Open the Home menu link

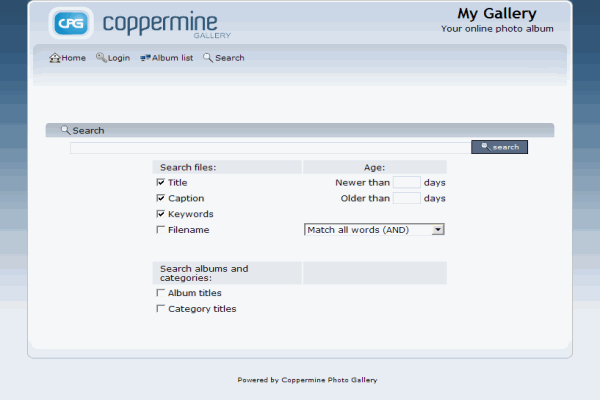point(73,58)
